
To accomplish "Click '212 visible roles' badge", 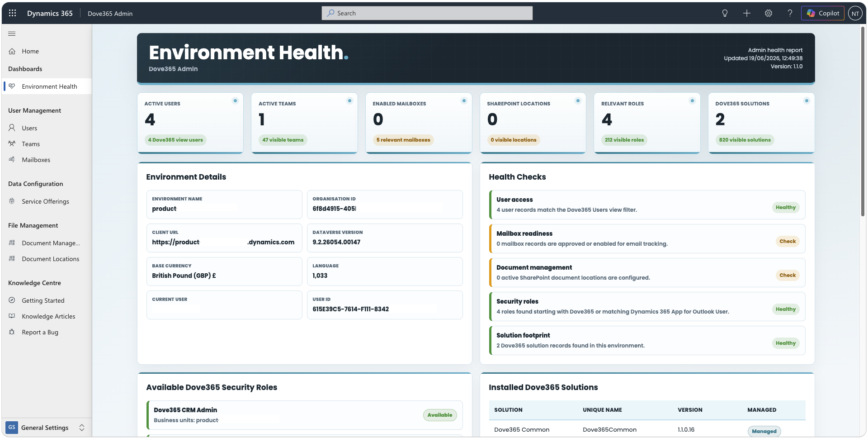I will point(624,140).
